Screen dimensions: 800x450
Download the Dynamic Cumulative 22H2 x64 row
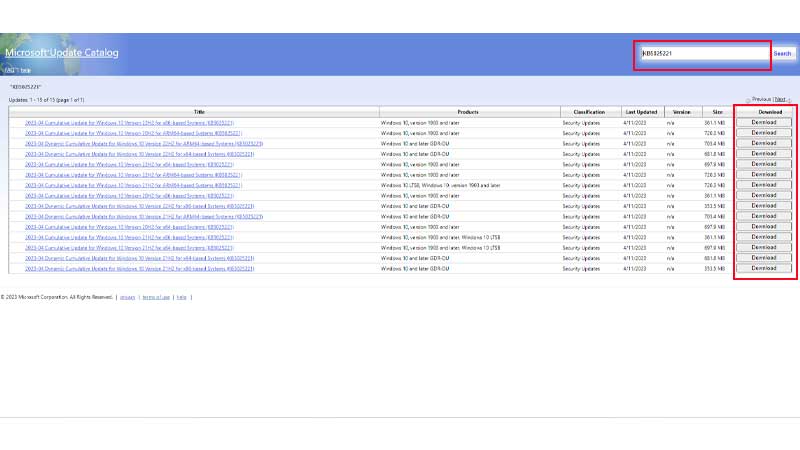point(764,154)
